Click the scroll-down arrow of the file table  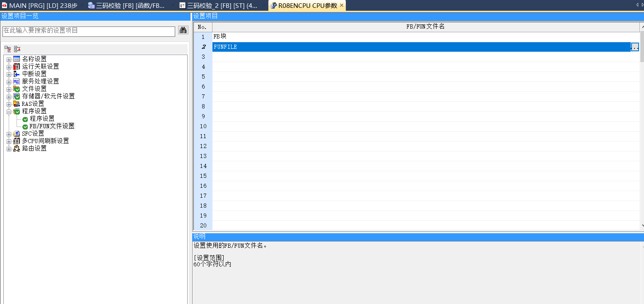[642, 225]
